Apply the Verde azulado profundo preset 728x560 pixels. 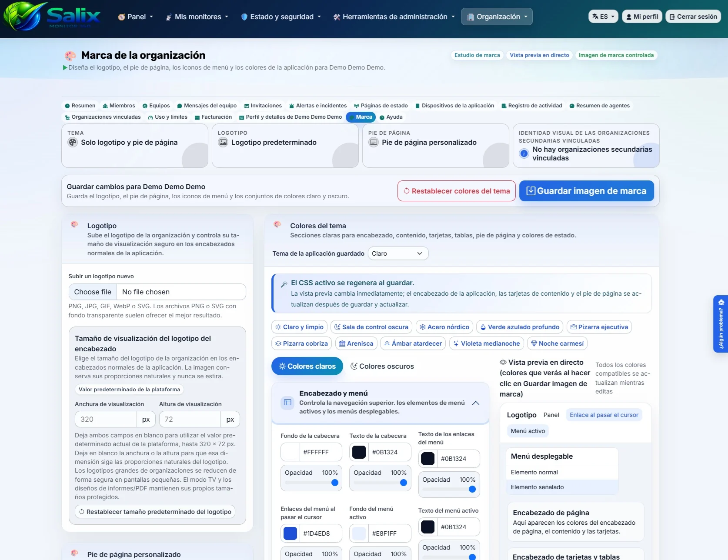[x=520, y=327]
